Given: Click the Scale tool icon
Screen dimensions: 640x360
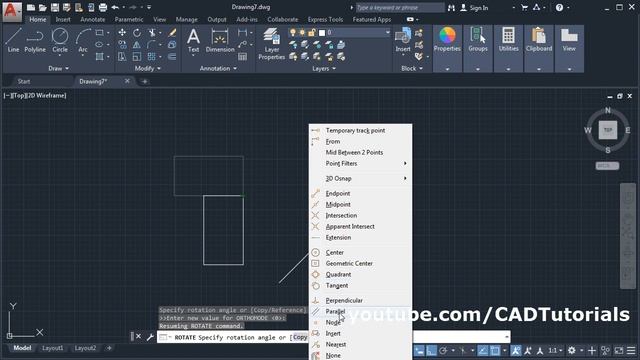Looking at the screenshot, I should [x=137, y=56].
